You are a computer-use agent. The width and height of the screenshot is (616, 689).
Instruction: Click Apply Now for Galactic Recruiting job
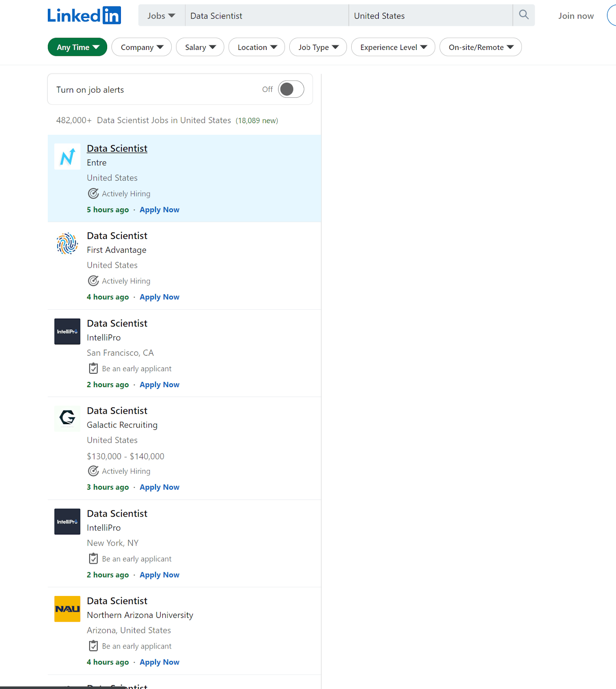tap(159, 487)
